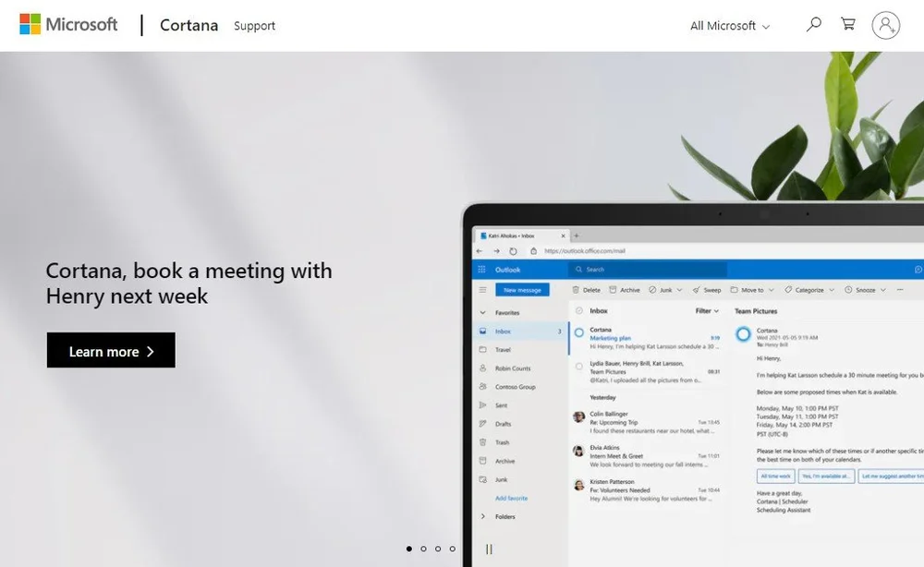Open the Support page link
This screenshot has width=924, height=567.
254,26
